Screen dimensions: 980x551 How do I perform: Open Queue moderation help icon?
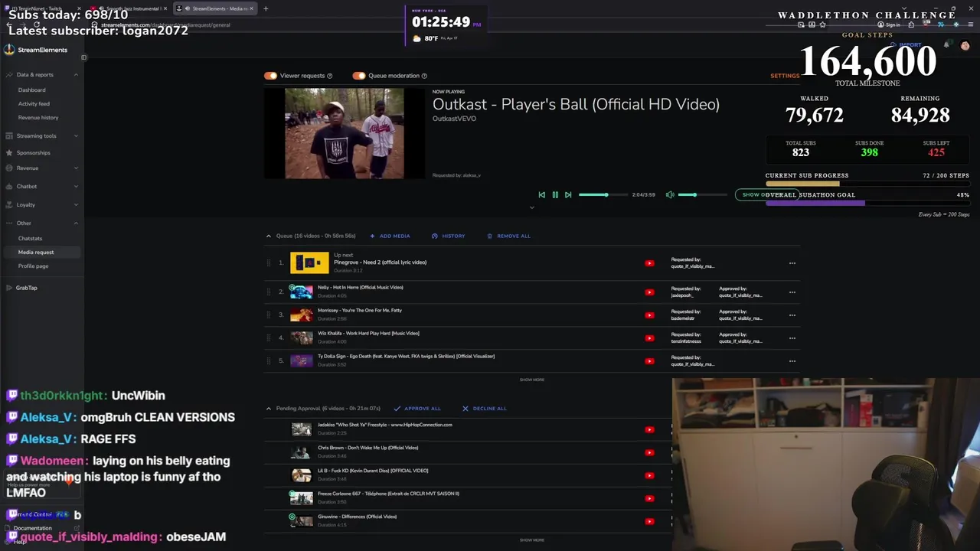click(424, 76)
